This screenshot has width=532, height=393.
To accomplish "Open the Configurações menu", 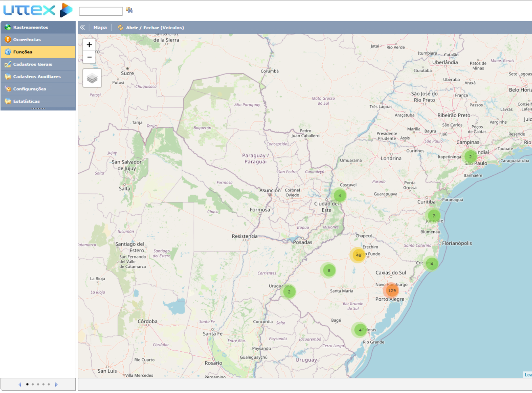I will [38, 89].
